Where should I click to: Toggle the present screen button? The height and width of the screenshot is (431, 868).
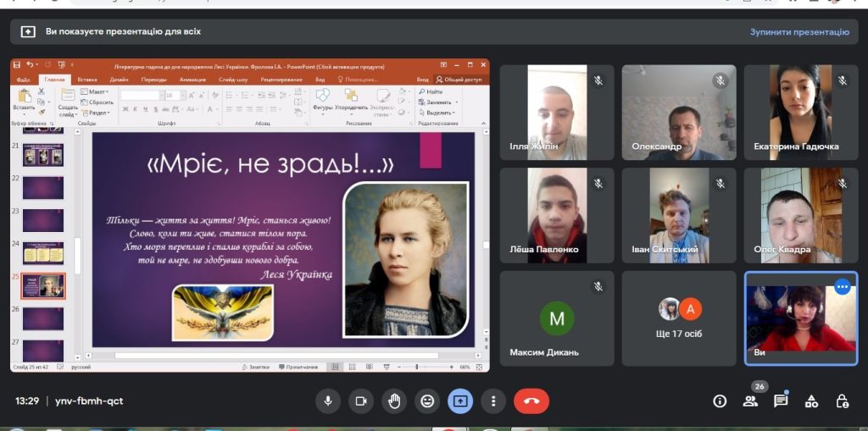coord(460,401)
